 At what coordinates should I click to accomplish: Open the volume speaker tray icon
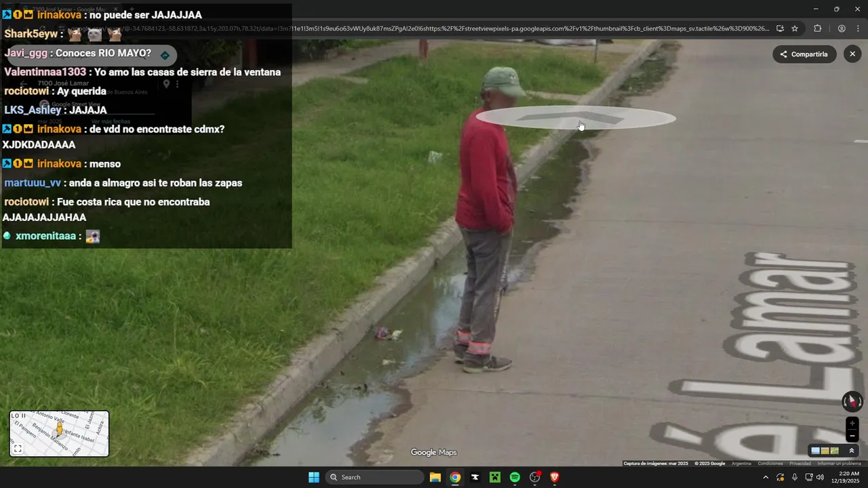tap(820, 477)
